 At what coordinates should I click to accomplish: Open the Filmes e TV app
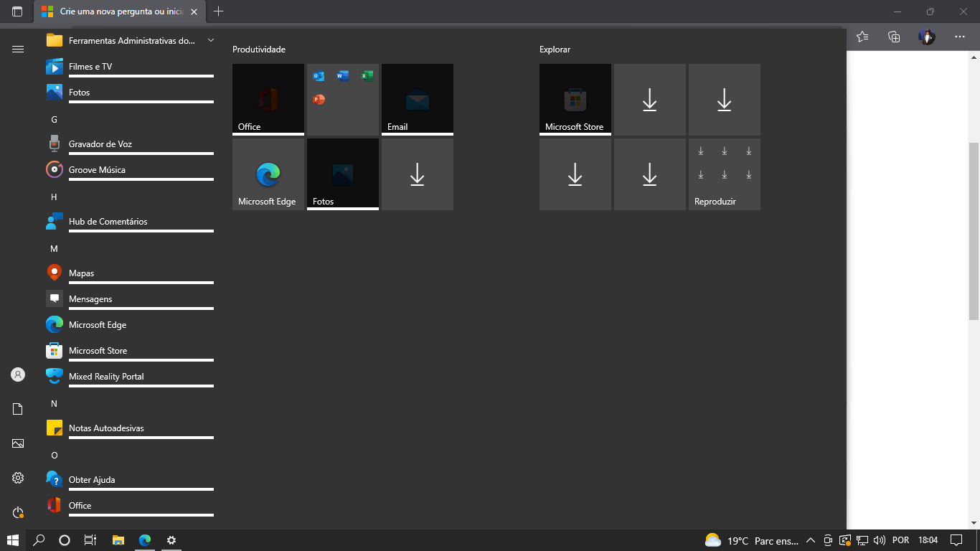coord(129,67)
